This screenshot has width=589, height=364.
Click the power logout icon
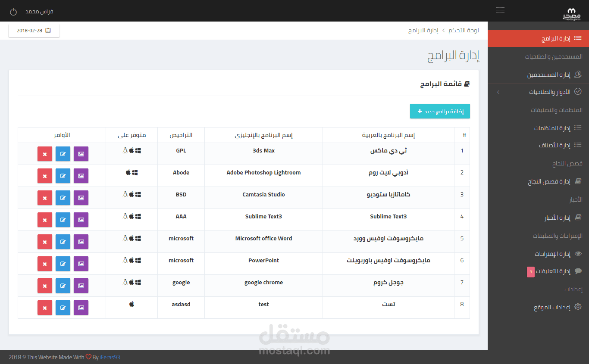13,12
